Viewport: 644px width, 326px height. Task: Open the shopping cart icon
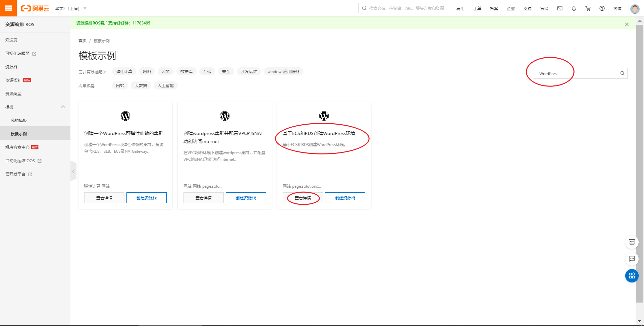pos(588,8)
